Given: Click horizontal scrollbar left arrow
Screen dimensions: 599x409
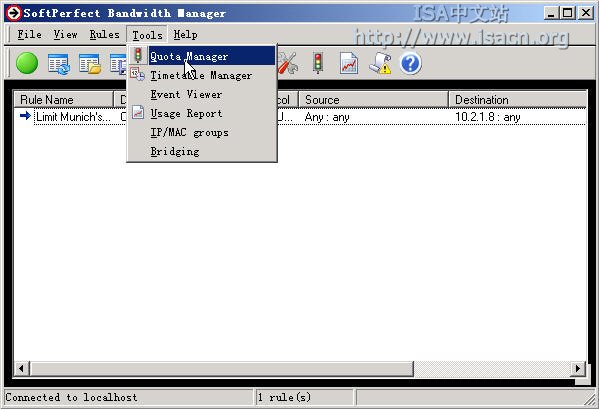Looking at the screenshot, I should point(21,369).
